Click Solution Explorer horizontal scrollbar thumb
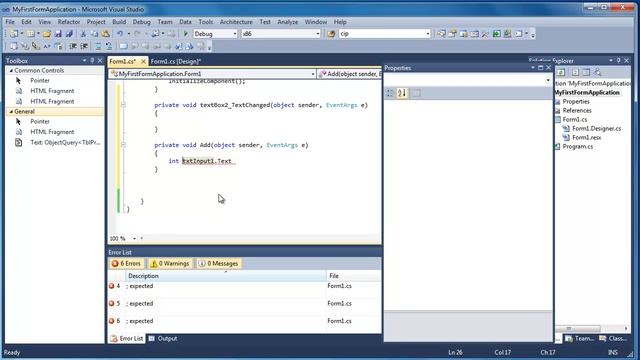This screenshot has width=640, height=360. point(578,328)
